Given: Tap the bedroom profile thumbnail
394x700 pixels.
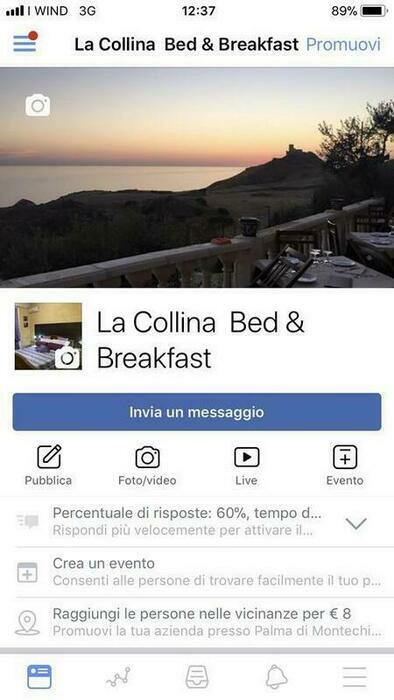Looking at the screenshot, I should (x=48, y=336).
